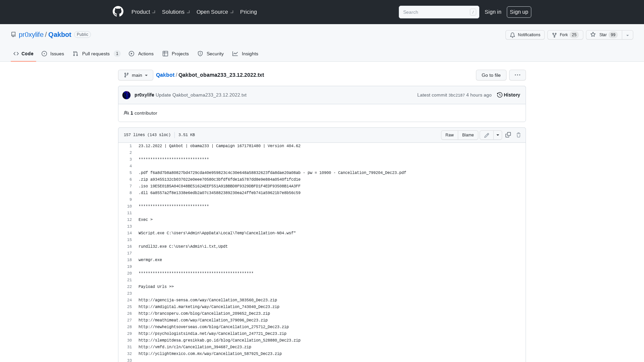Click the pr0xylife avatar image
The image size is (644, 362).
(x=126, y=95)
